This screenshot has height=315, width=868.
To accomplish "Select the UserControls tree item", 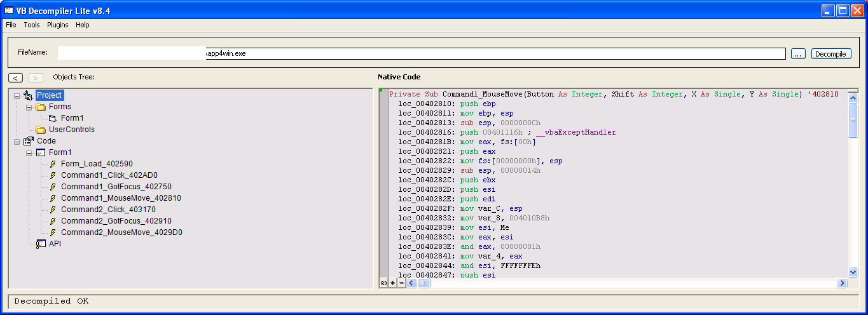I will [x=71, y=130].
